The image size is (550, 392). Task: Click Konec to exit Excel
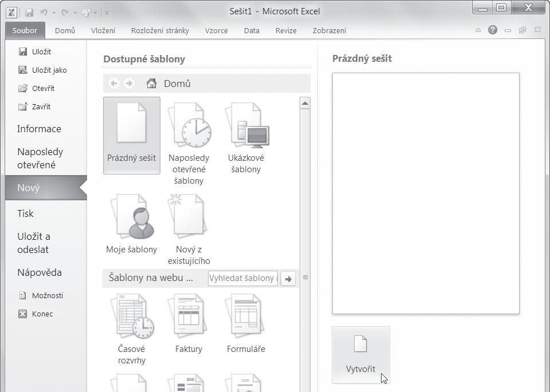click(x=36, y=314)
